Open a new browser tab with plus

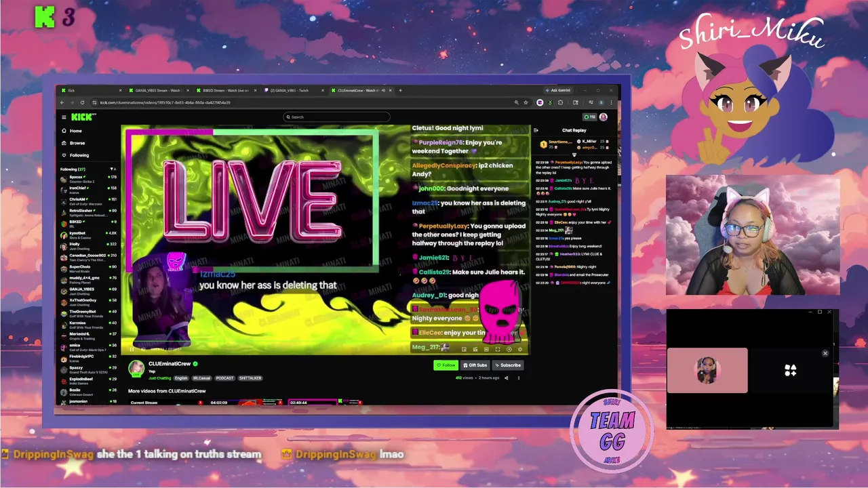(x=400, y=90)
